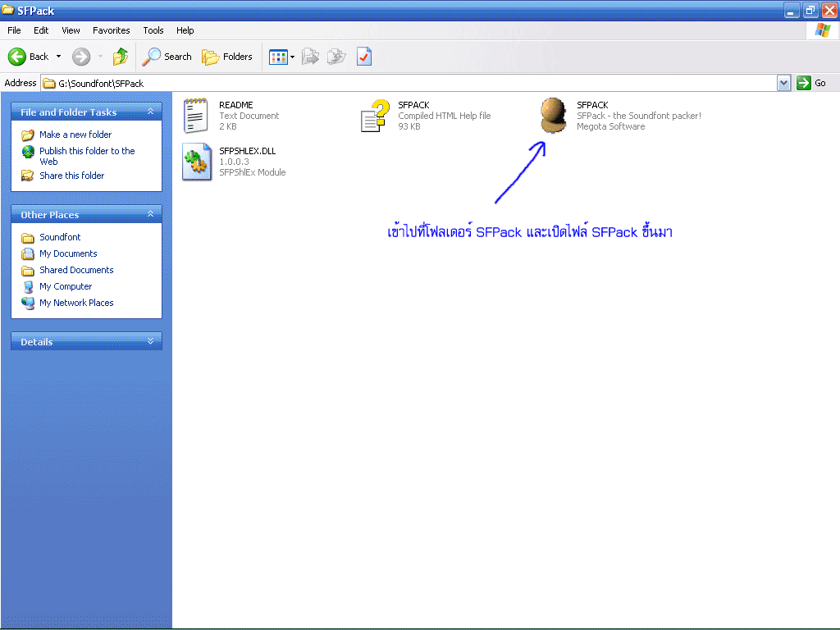This screenshot has width=840, height=630.
Task: Click the green Back arrow icon
Action: point(16,57)
